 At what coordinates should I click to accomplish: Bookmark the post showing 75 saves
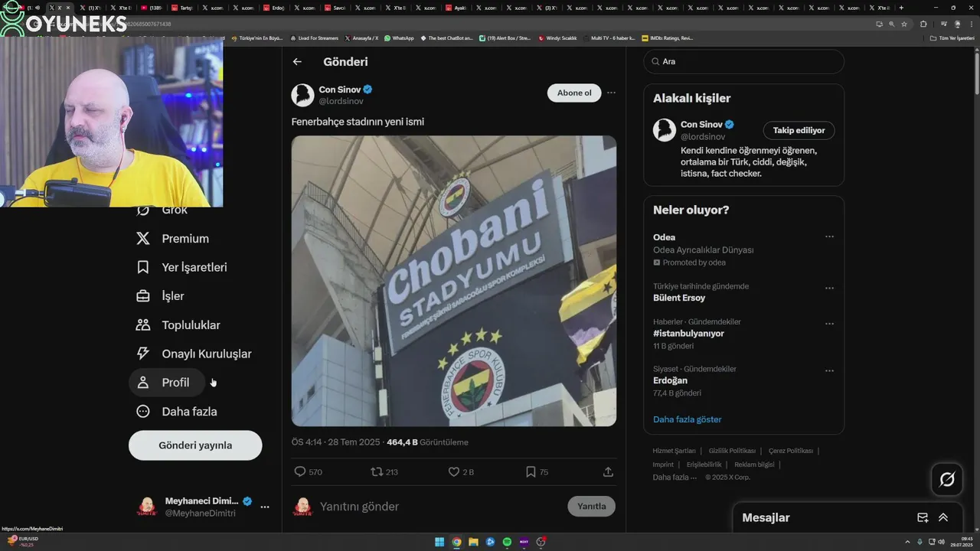pyautogui.click(x=531, y=472)
